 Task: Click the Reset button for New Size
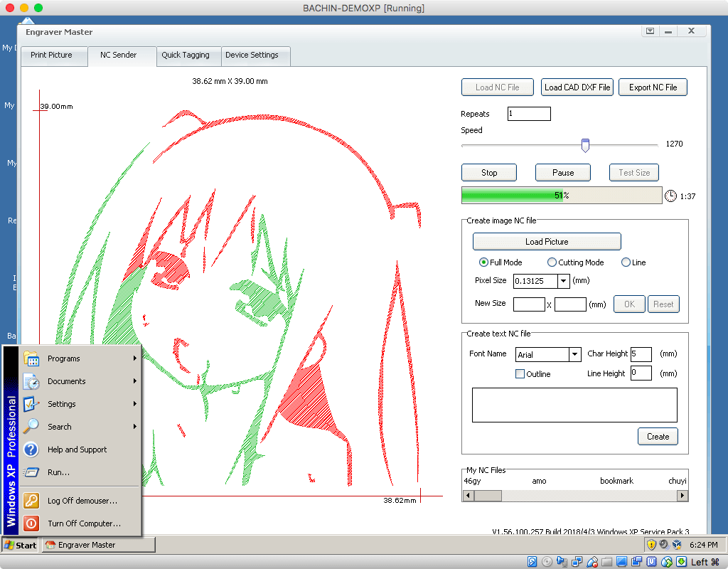tap(663, 304)
